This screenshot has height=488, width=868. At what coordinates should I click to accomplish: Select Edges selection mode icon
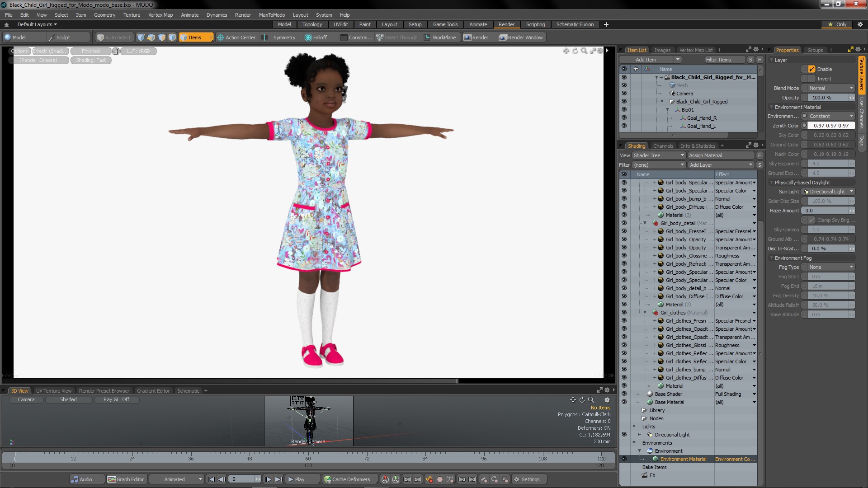tap(151, 38)
